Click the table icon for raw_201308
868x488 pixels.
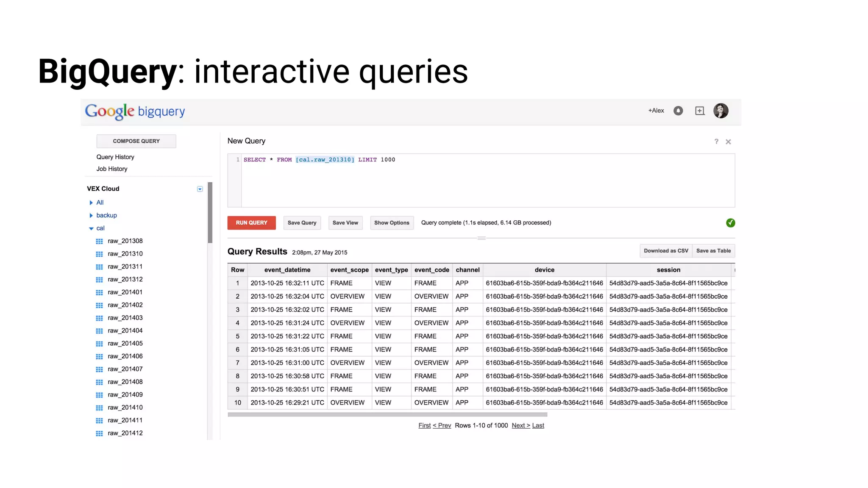(100, 241)
